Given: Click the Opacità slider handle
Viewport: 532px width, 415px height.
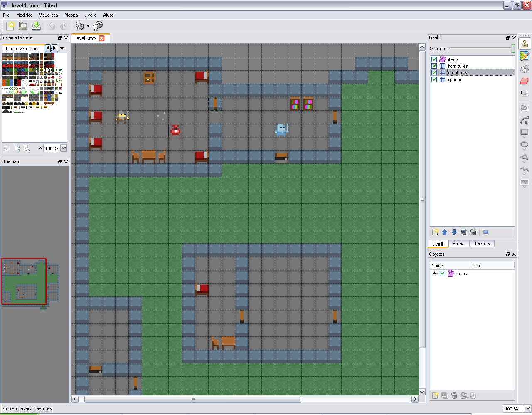Looking at the screenshot, I should [513, 49].
